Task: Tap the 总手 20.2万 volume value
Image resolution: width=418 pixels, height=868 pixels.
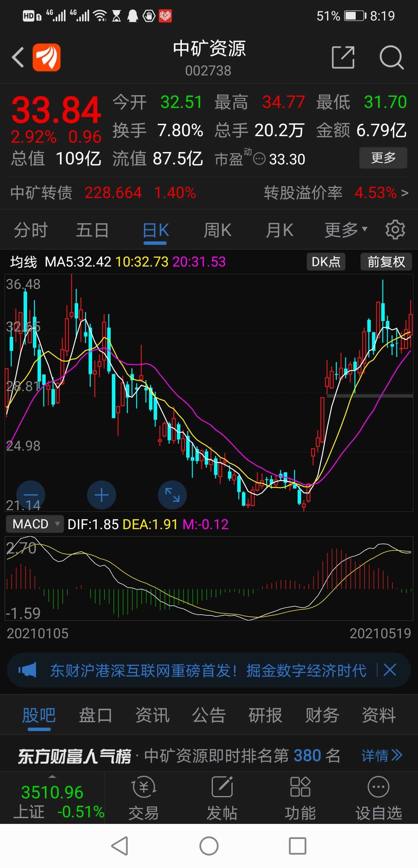Action: click(260, 130)
